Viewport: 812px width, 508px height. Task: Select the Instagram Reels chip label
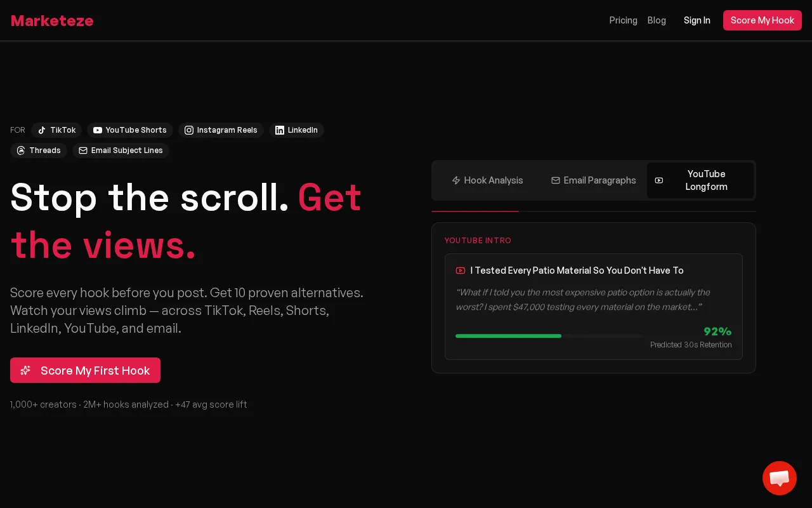[227, 130]
